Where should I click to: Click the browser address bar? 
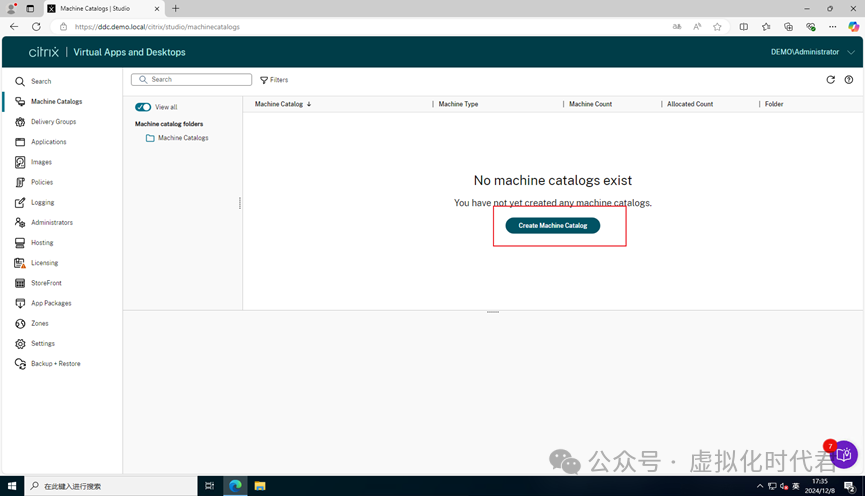364,26
